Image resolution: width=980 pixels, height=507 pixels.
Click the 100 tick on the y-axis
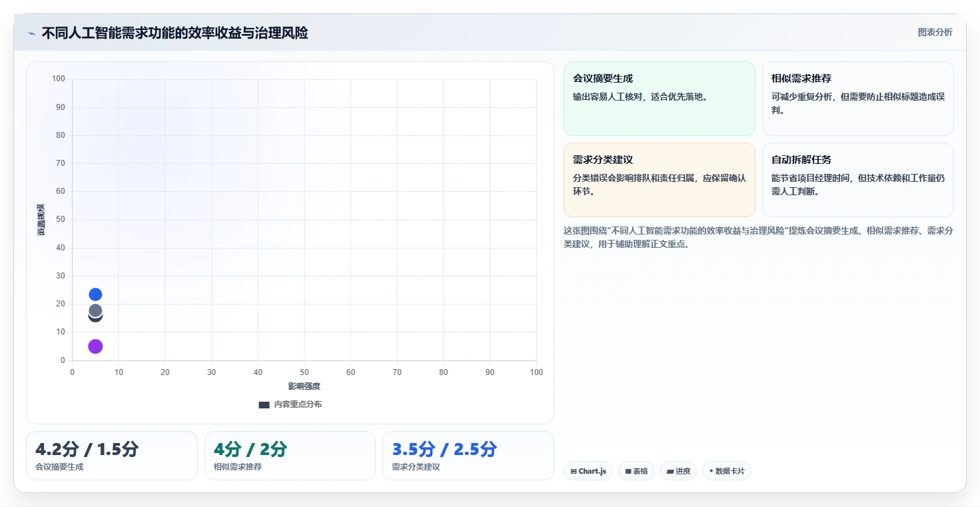pyautogui.click(x=59, y=79)
